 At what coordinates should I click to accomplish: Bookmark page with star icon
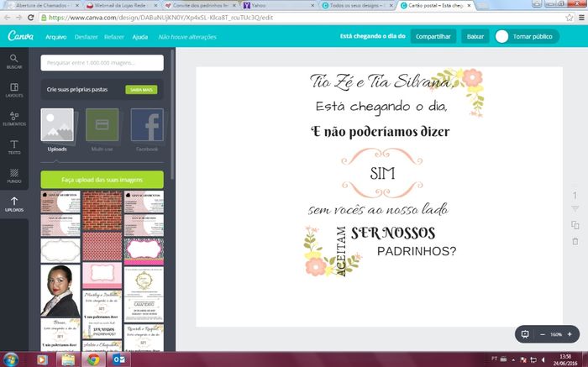pyautogui.click(x=570, y=18)
